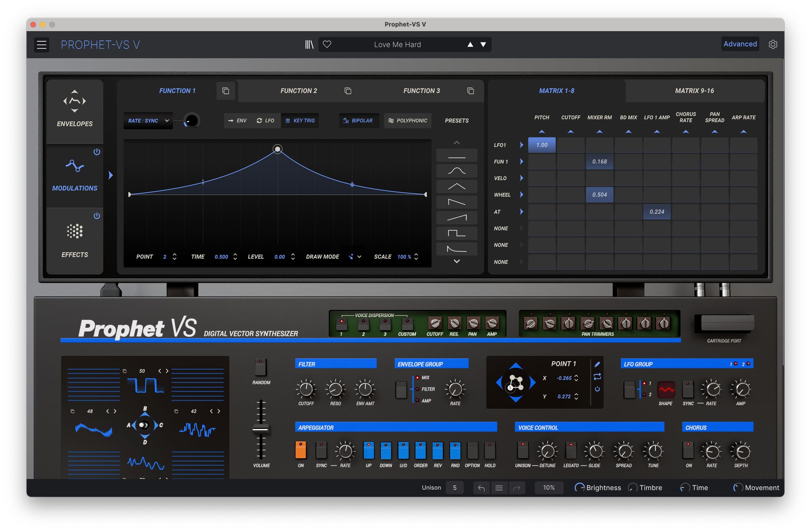This screenshot has width=811, height=532.
Task: Open the settings gear icon
Action: coord(773,45)
